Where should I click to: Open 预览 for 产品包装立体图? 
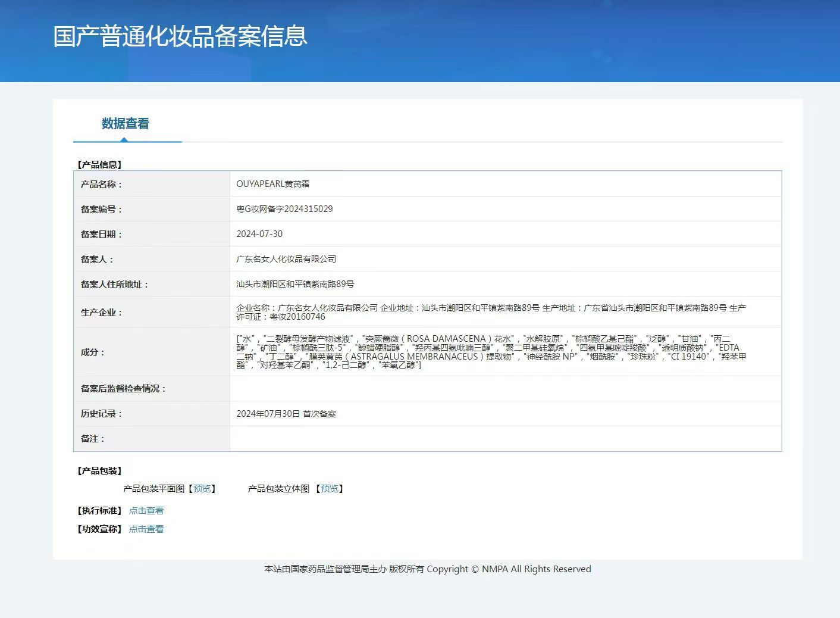[x=329, y=489]
